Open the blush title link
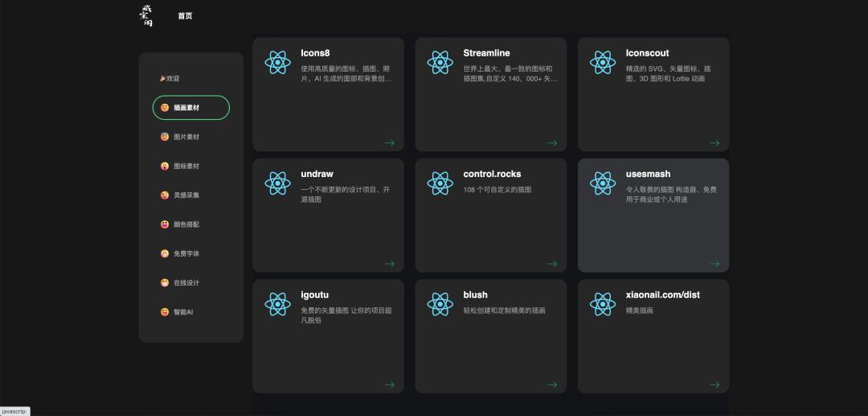The image size is (868, 416). click(x=476, y=294)
